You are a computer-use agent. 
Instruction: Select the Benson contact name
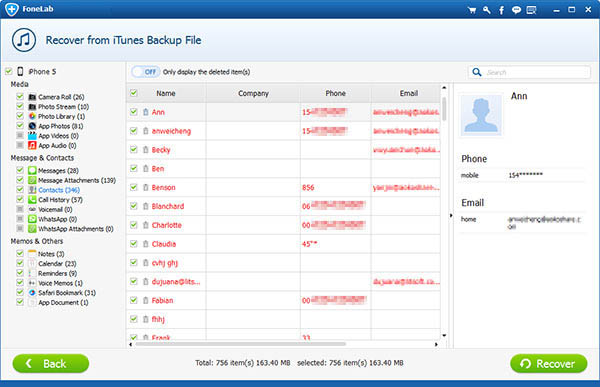(x=163, y=188)
